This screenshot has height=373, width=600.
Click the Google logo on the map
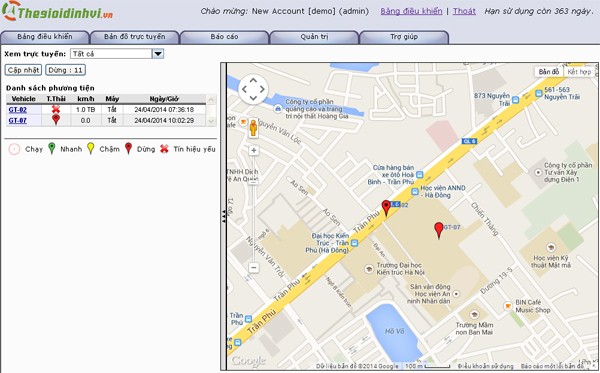click(248, 360)
